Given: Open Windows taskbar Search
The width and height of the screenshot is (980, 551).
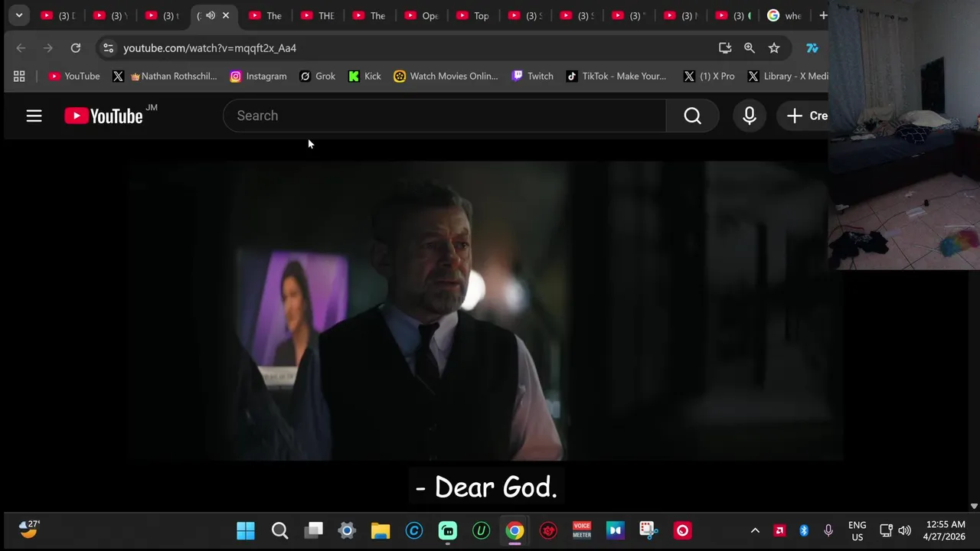Looking at the screenshot, I should 279,530.
